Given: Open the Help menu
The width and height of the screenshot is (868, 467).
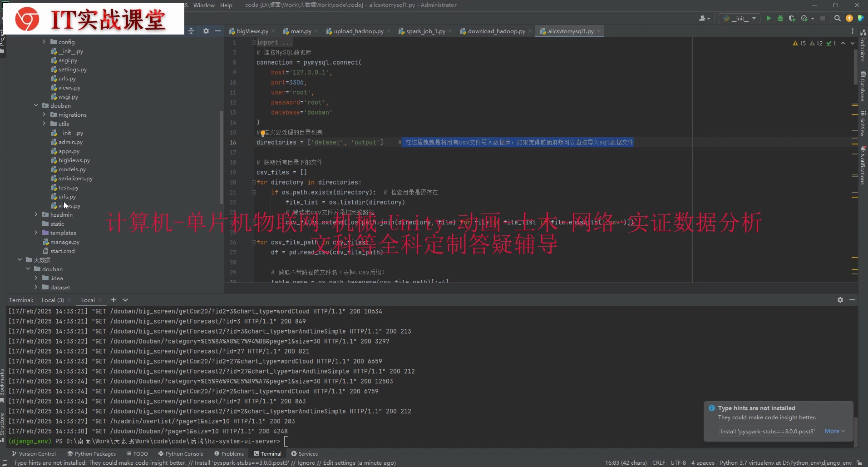Looking at the screenshot, I should 226,5.
